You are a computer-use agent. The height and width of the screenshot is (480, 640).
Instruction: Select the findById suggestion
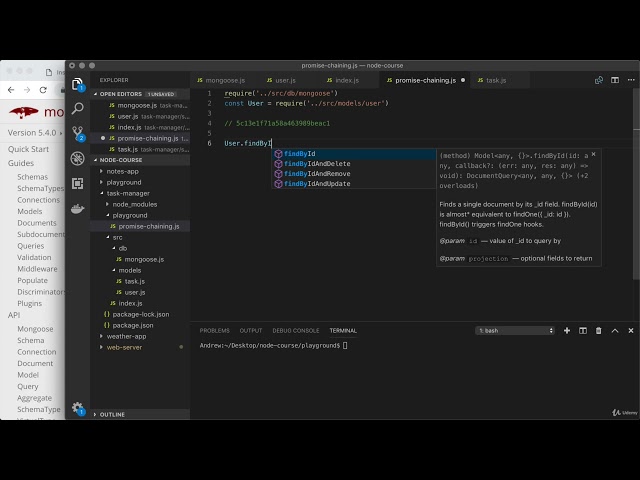(x=354, y=153)
